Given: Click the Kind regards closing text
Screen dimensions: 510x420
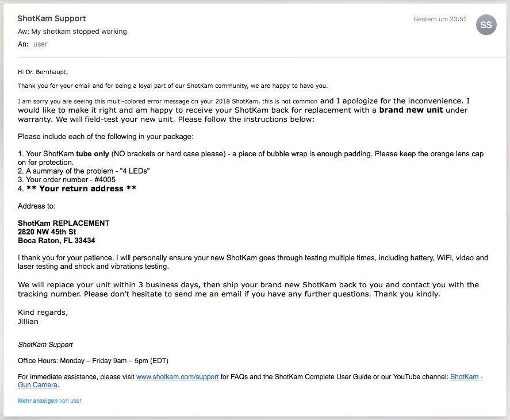Looking at the screenshot, I should tap(43, 313).
